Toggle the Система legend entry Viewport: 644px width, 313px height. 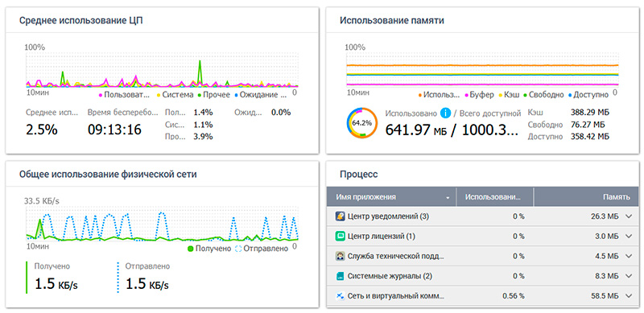click(175, 95)
